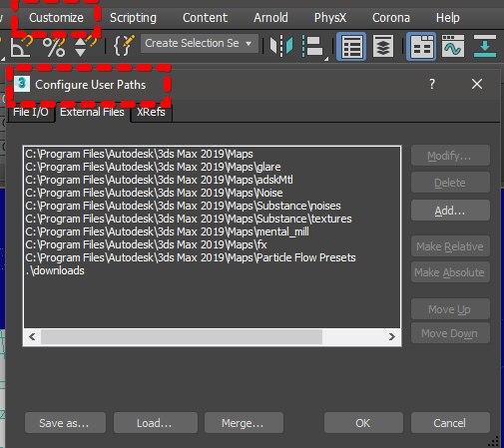
Task: Click the dialog help question mark
Action: tap(432, 84)
